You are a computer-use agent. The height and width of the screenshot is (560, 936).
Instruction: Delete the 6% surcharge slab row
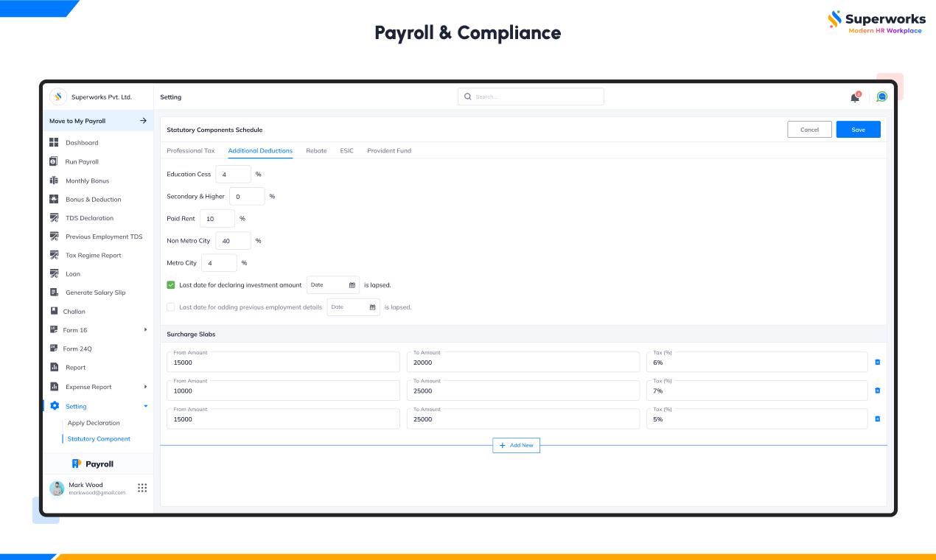[877, 362]
